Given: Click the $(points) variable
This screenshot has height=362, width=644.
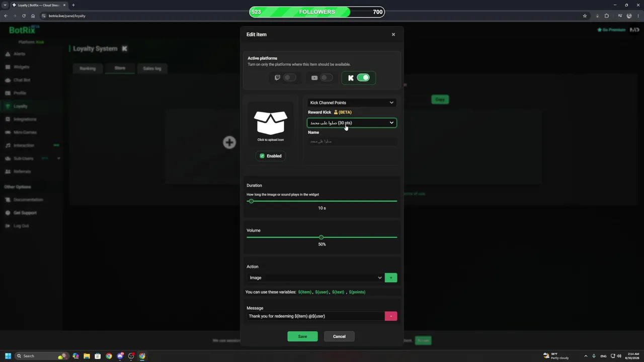Looking at the screenshot, I should (x=357, y=292).
